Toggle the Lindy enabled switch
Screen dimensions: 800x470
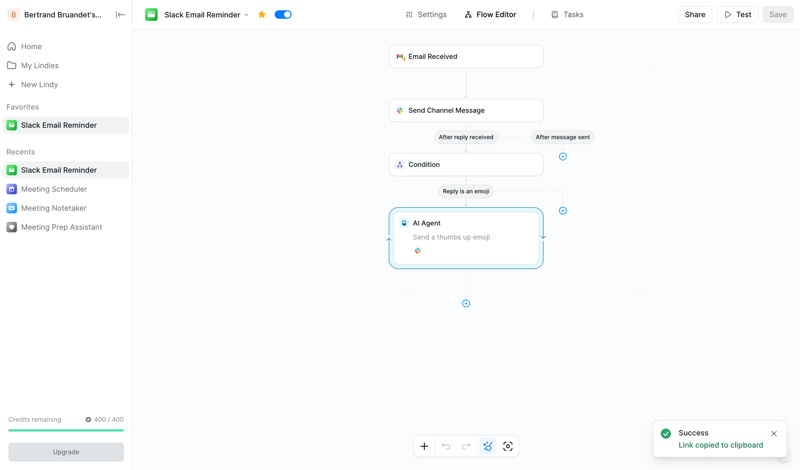[283, 14]
